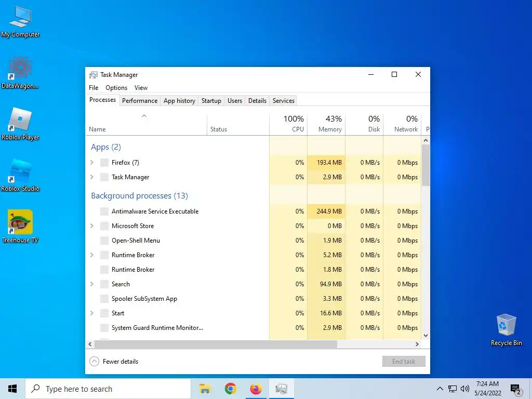Screen dimensions: 532x399
Task: Click the Task Manager taskbar icon
Action: click(x=281, y=389)
